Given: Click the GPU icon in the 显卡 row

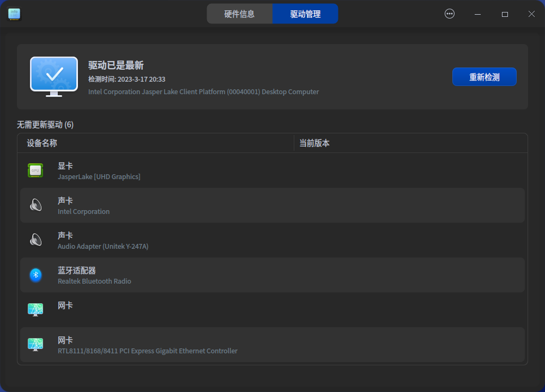Looking at the screenshot, I should 35,170.
